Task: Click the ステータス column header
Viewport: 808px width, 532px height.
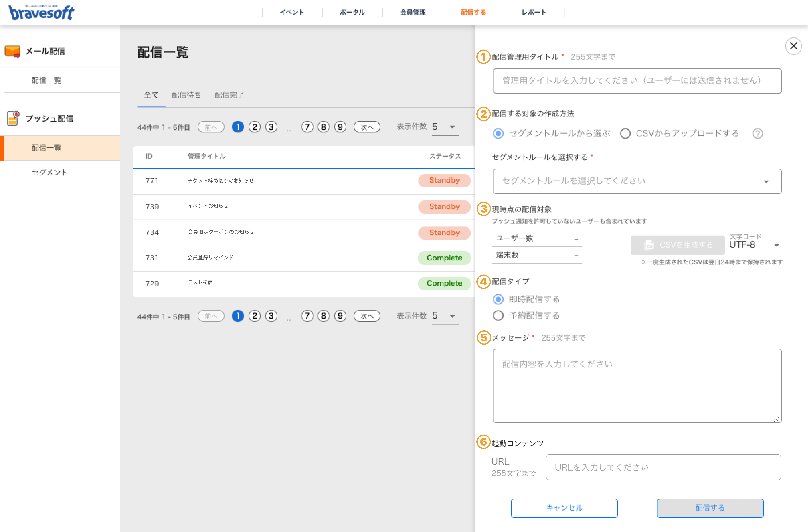Action: (x=445, y=156)
